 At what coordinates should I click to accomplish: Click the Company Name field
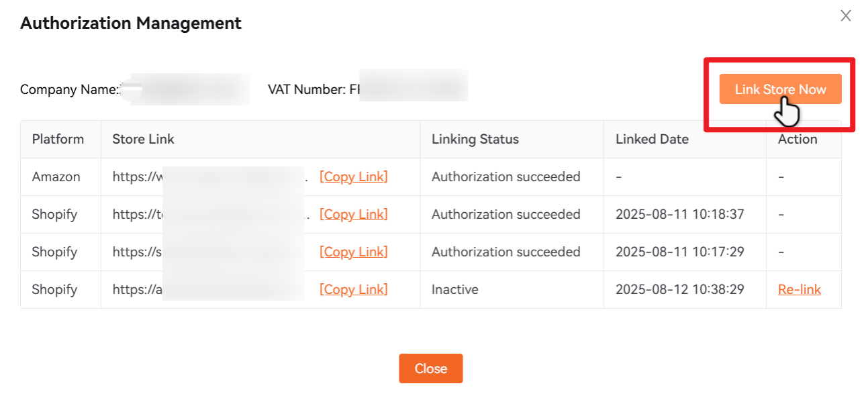point(185,89)
